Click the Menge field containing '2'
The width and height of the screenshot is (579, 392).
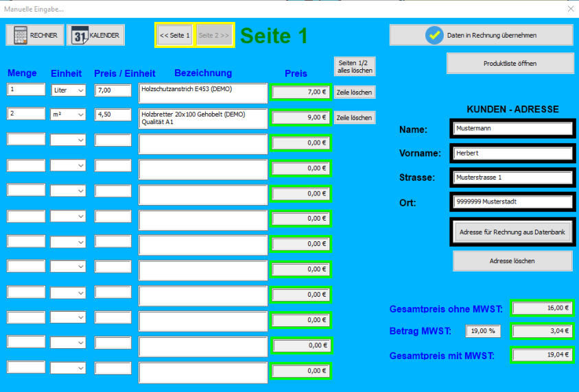[x=26, y=114]
